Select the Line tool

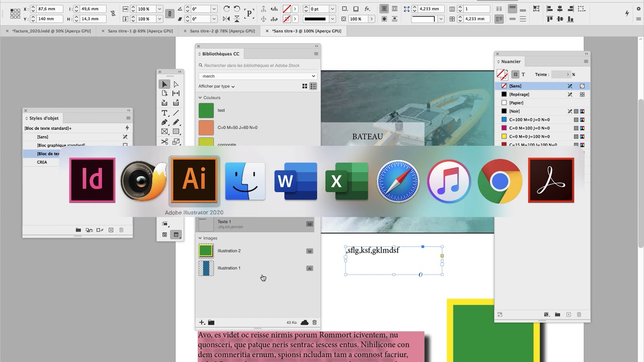(x=176, y=113)
